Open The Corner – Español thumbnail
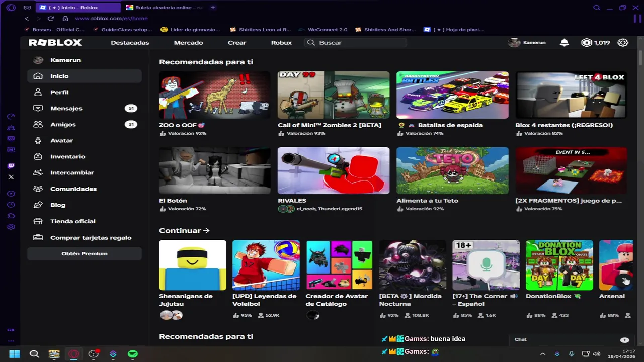The height and width of the screenshot is (362, 644). [x=486, y=265]
